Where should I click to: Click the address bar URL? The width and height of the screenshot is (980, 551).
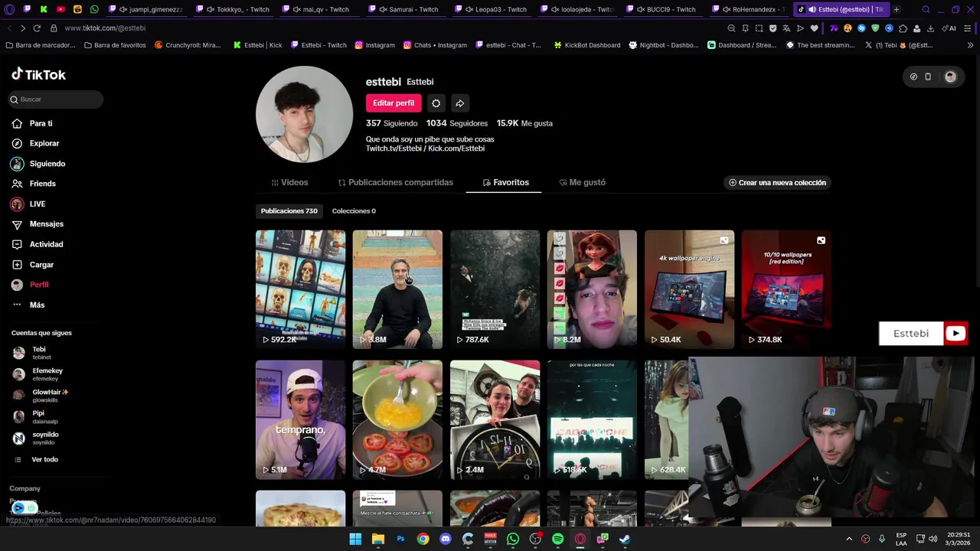[105, 28]
